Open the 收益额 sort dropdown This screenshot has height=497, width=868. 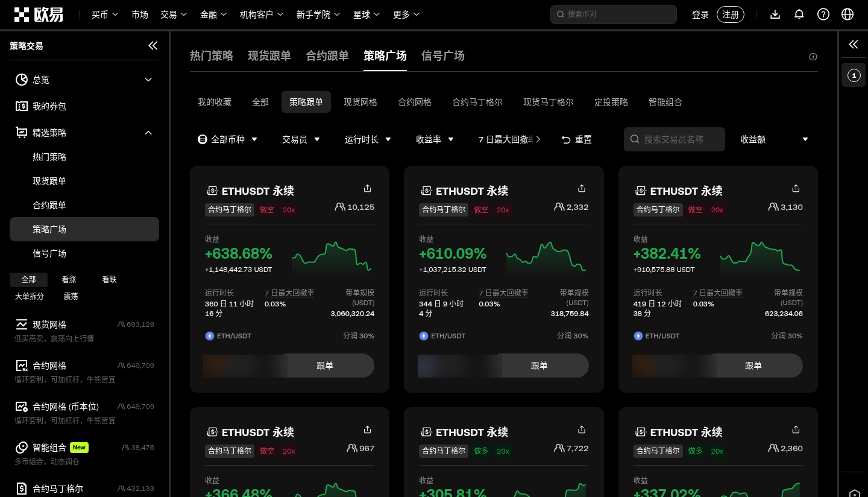pyautogui.click(x=775, y=139)
